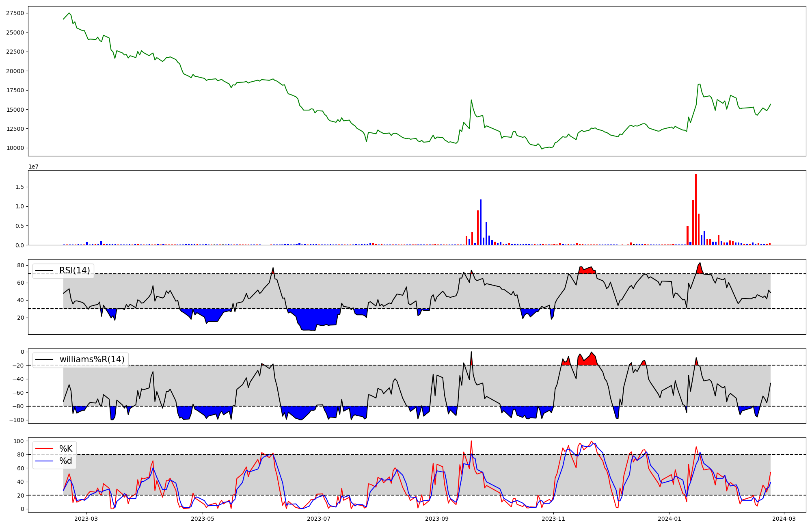Click the 1.5 volume axis label
The height and width of the screenshot is (528, 812).
click(19, 187)
